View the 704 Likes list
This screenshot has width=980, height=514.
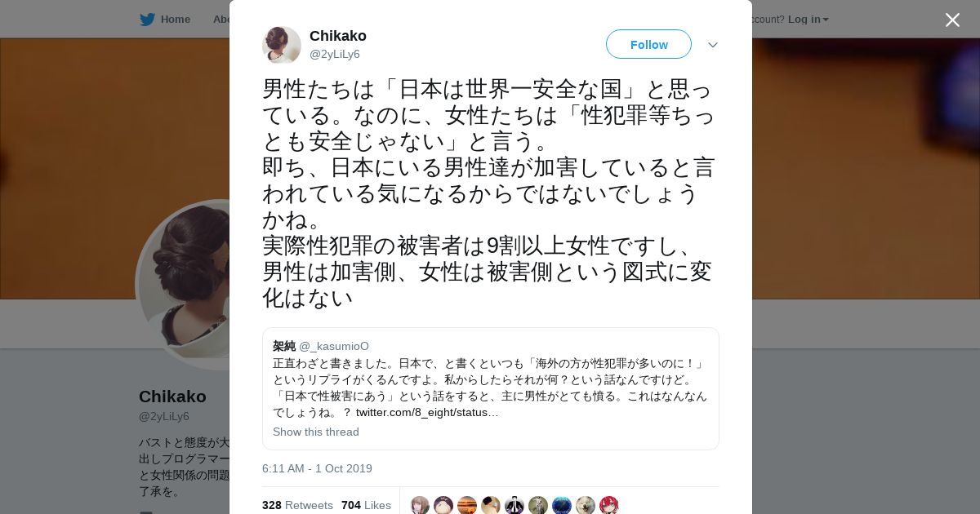coord(366,505)
